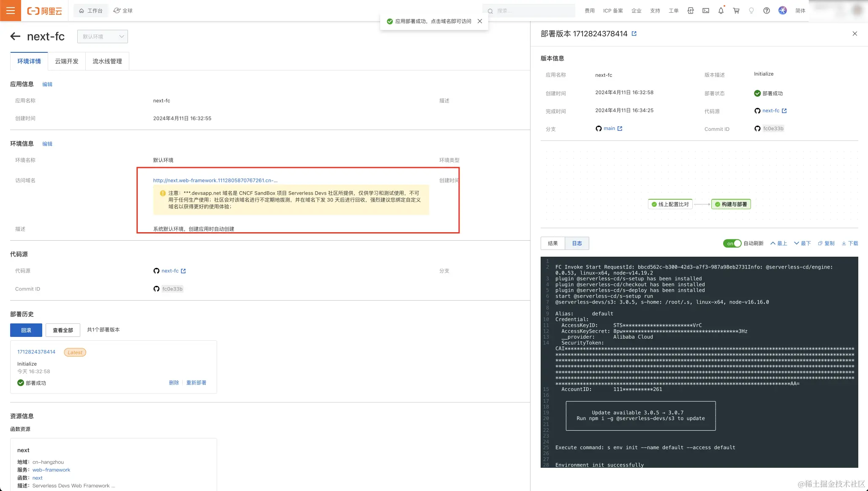Jump to log bottom with 最下
The image size is (868, 491).
click(802, 243)
